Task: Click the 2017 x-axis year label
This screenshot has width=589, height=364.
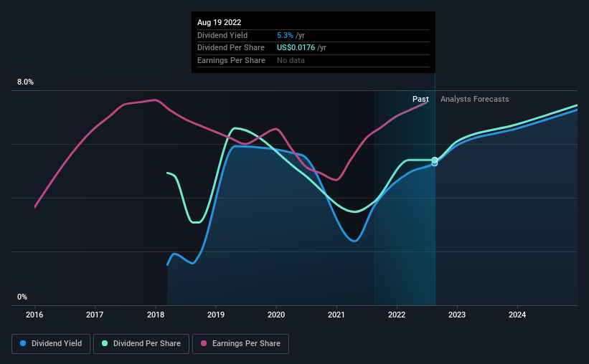Action: [x=95, y=315]
